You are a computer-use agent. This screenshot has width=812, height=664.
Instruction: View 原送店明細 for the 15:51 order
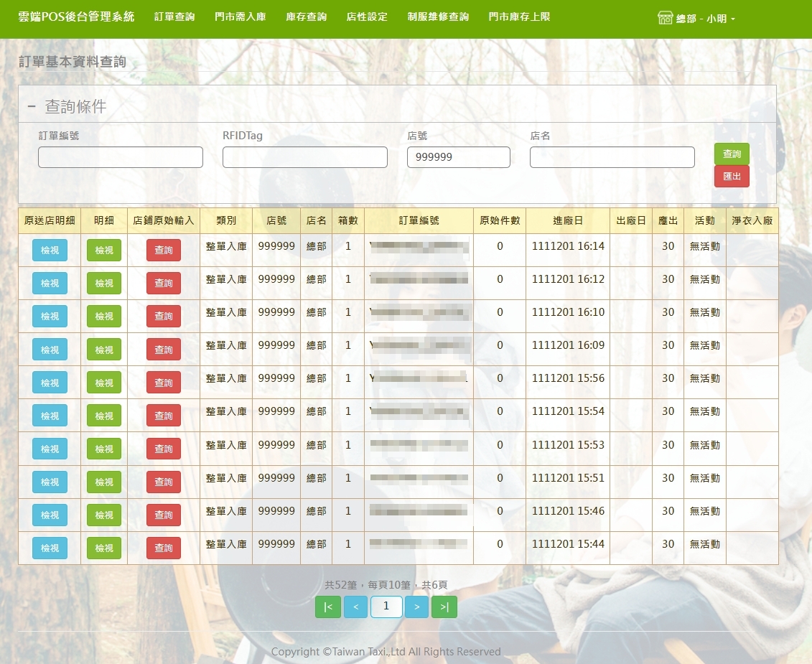coord(50,482)
